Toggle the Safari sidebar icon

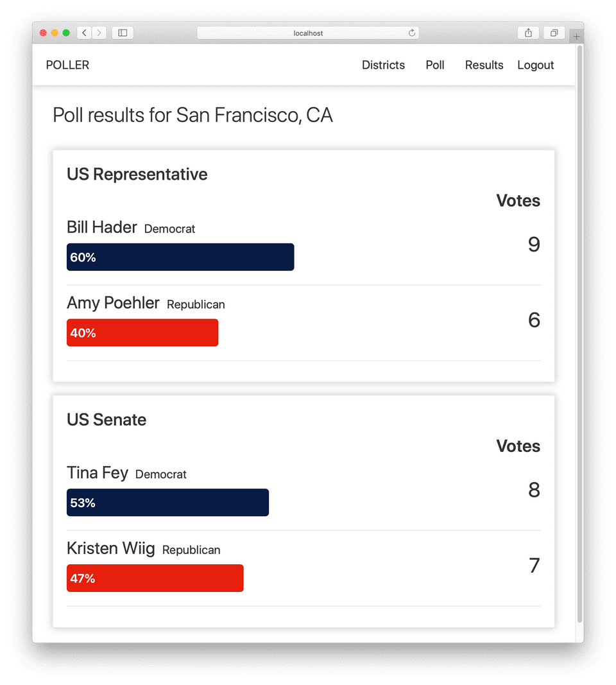tap(123, 33)
